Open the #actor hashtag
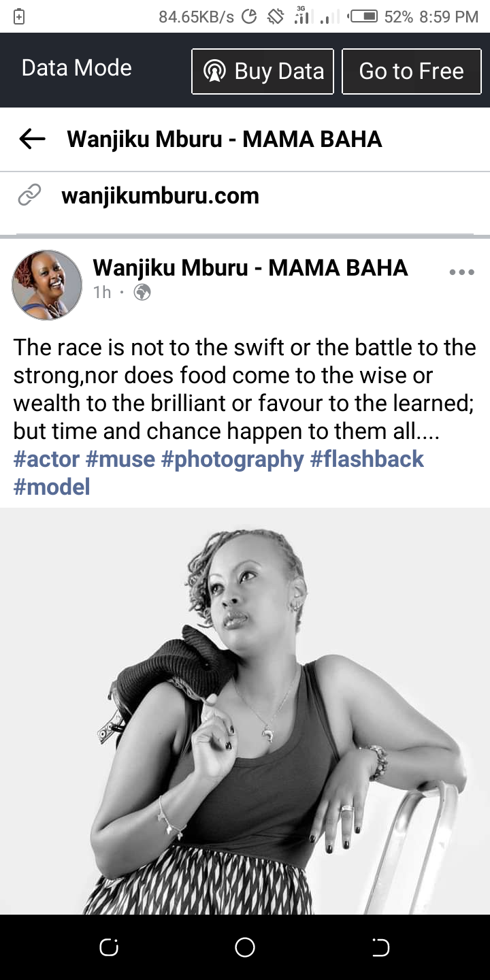The height and width of the screenshot is (980, 490). click(x=46, y=459)
